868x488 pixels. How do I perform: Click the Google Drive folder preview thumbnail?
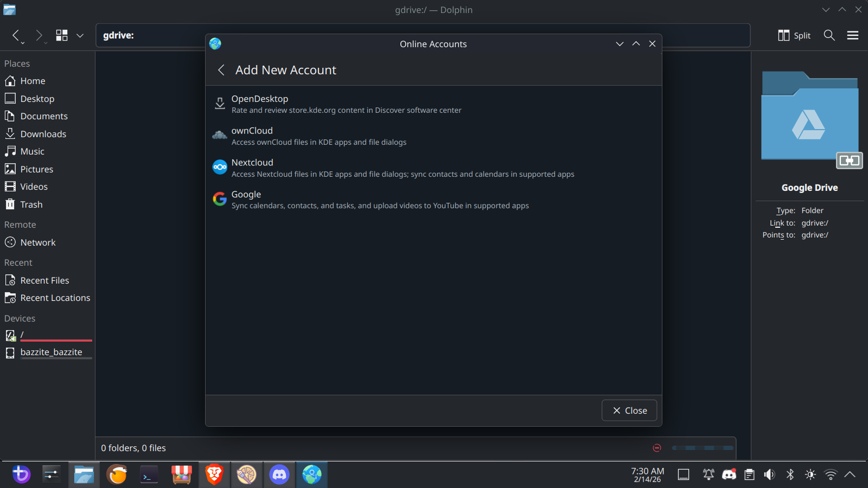(x=810, y=119)
